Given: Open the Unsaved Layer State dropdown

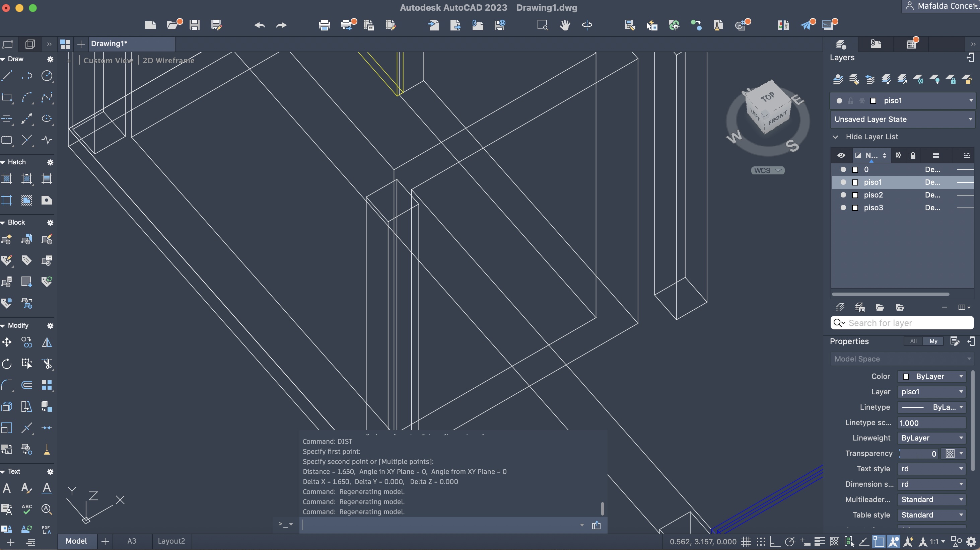Looking at the screenshot, I should point(902,119).
